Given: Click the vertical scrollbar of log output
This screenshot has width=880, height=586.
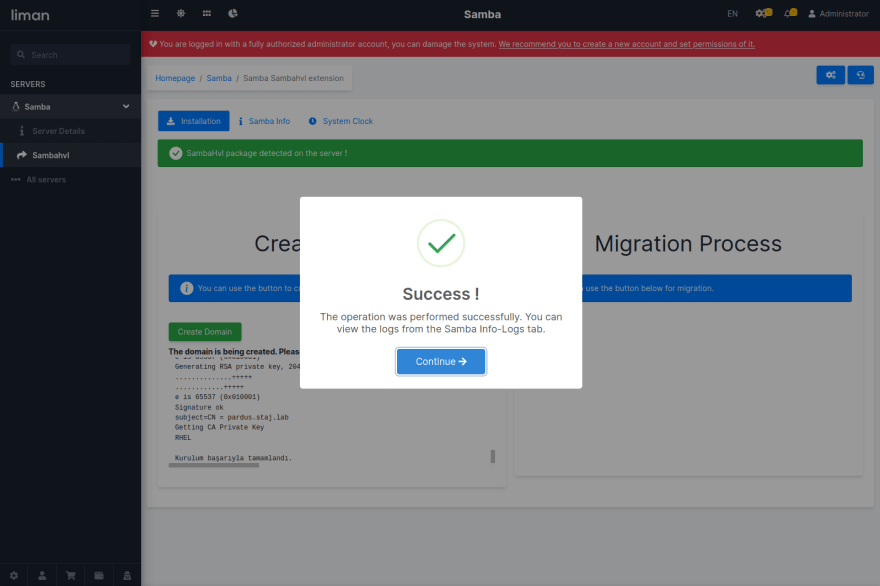Looking at the screenshot, I should coord(493,456).
